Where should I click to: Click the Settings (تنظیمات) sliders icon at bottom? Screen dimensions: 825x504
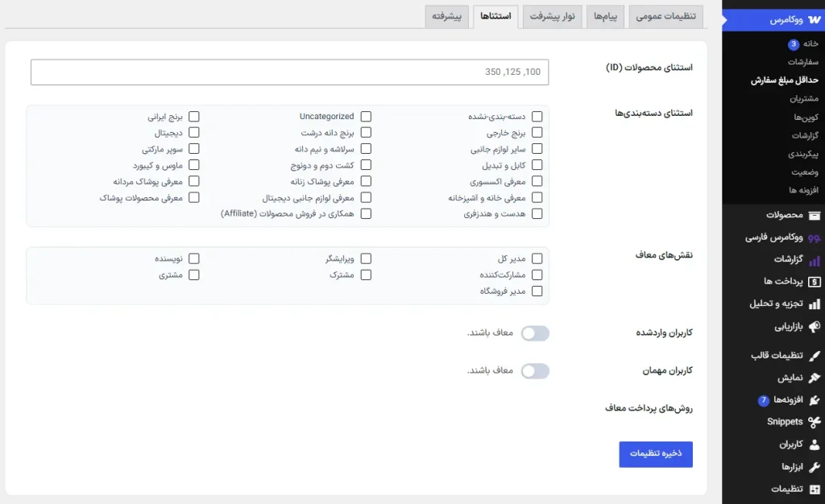814,489
